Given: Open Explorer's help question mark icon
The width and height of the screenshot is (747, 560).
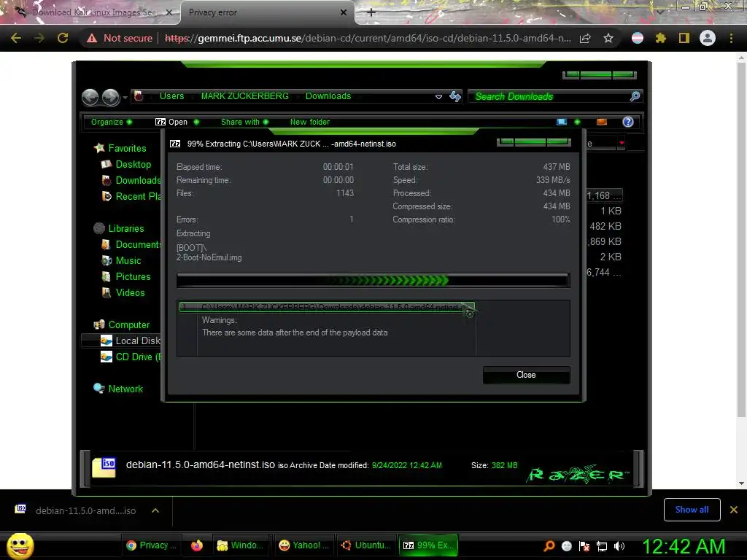Looking at the screenshot, I should [x=628, y=122].
